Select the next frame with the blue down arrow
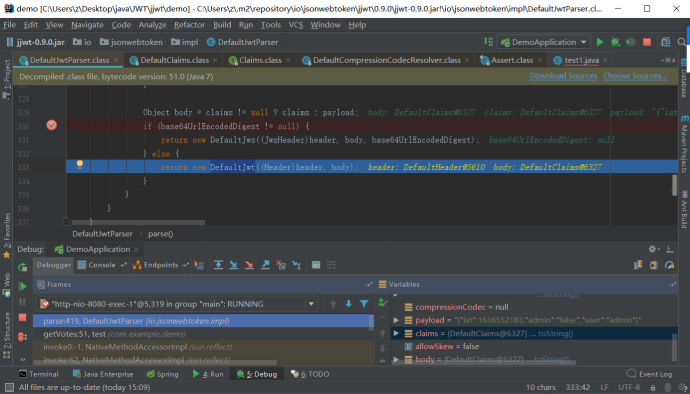The width and height of the screenshot is (690, 394). click(349, 304)
